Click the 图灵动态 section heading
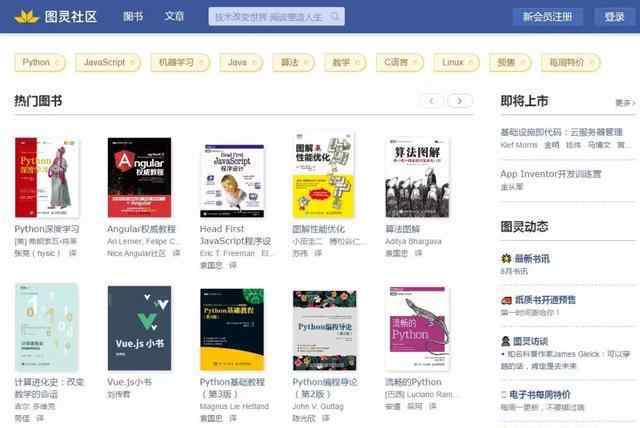The image size is (640, 428). pyautogui.click(x=524, y=226)
